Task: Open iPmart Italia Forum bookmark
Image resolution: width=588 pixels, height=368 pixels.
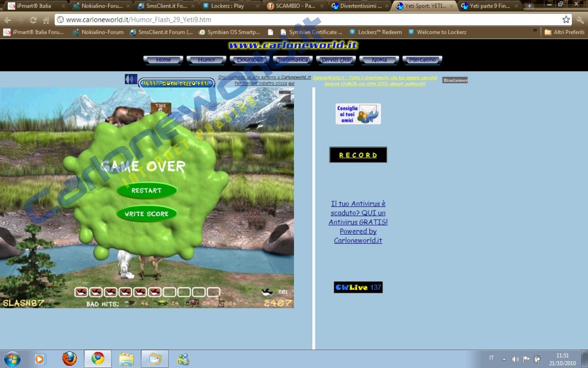Action: click(x=34, y=32)
